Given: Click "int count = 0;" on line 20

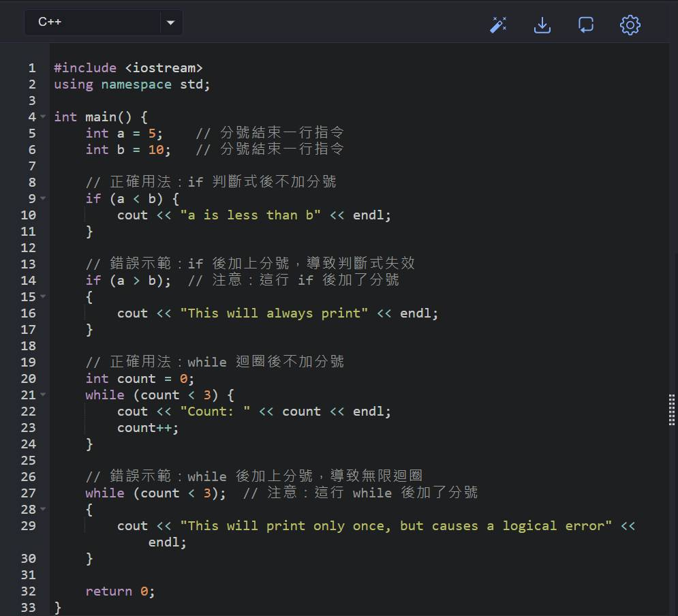Looking at the screenshot, I should point(140,379).
